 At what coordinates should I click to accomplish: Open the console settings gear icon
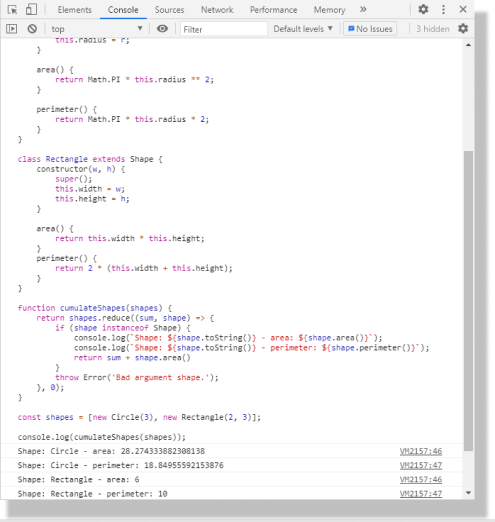[x=463, y=29]
